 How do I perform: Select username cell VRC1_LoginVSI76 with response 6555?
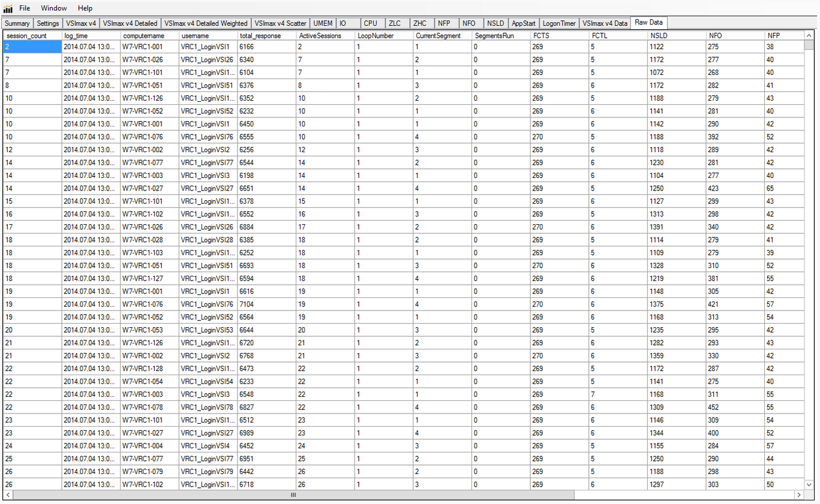[x=208, y=137]
